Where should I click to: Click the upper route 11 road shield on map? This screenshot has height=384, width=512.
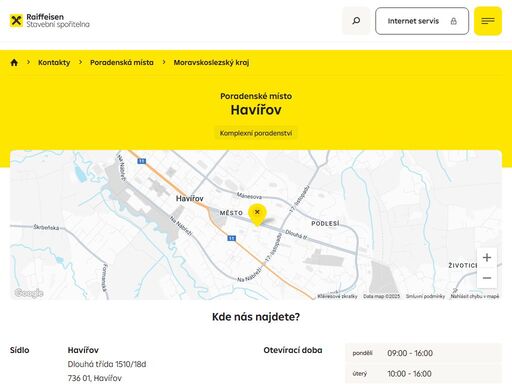pos(142,161)
